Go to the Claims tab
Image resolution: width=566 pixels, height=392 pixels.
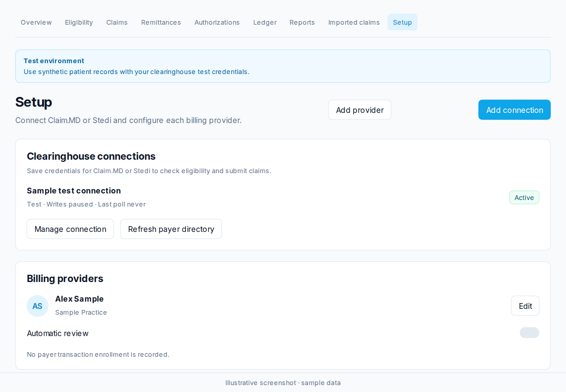pos(117,23)
